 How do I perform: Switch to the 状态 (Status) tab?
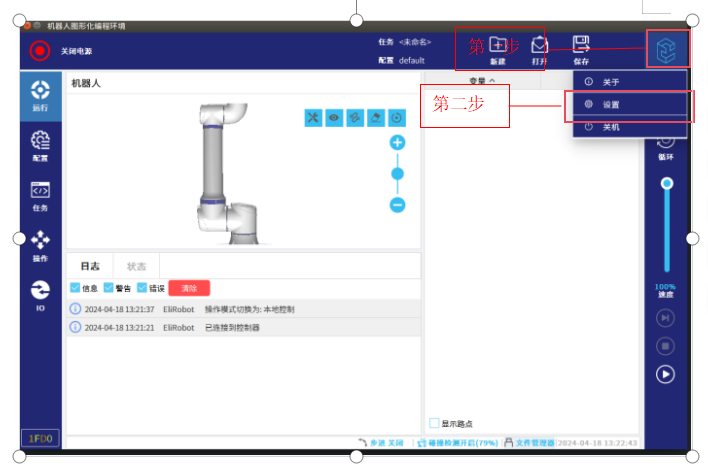136,266
